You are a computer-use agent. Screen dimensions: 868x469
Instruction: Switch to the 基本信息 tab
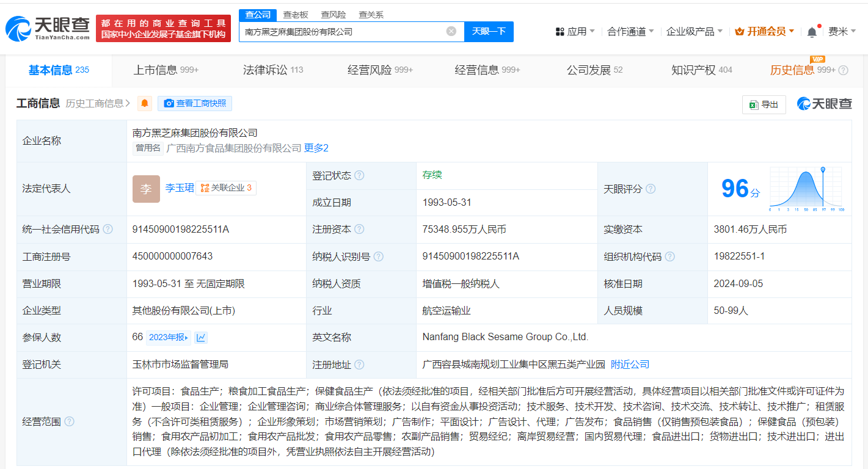59,70
